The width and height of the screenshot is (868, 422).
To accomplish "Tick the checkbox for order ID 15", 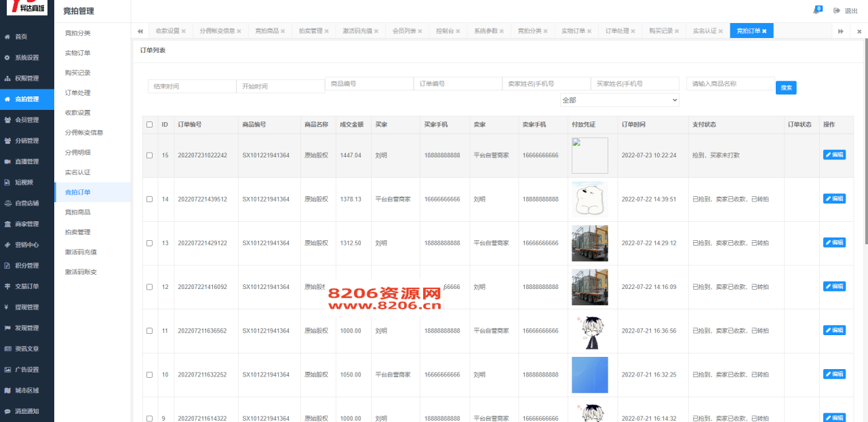I will click(151, 155).
